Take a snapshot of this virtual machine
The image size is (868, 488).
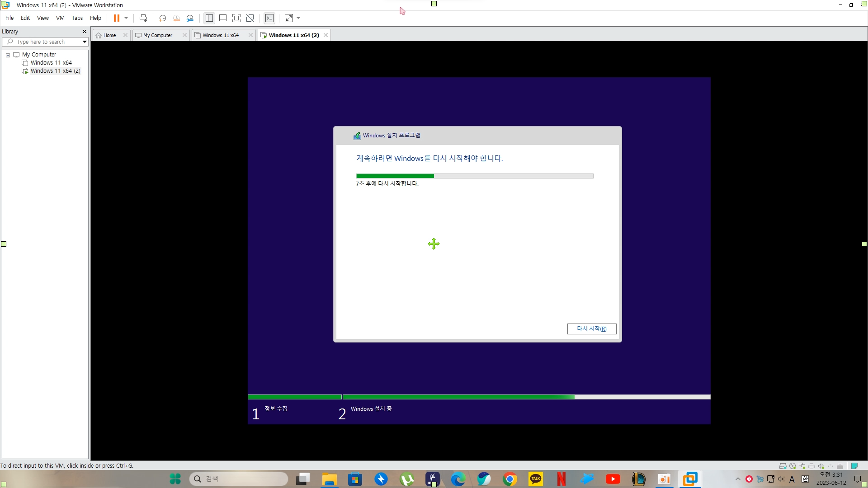point(163,18)
